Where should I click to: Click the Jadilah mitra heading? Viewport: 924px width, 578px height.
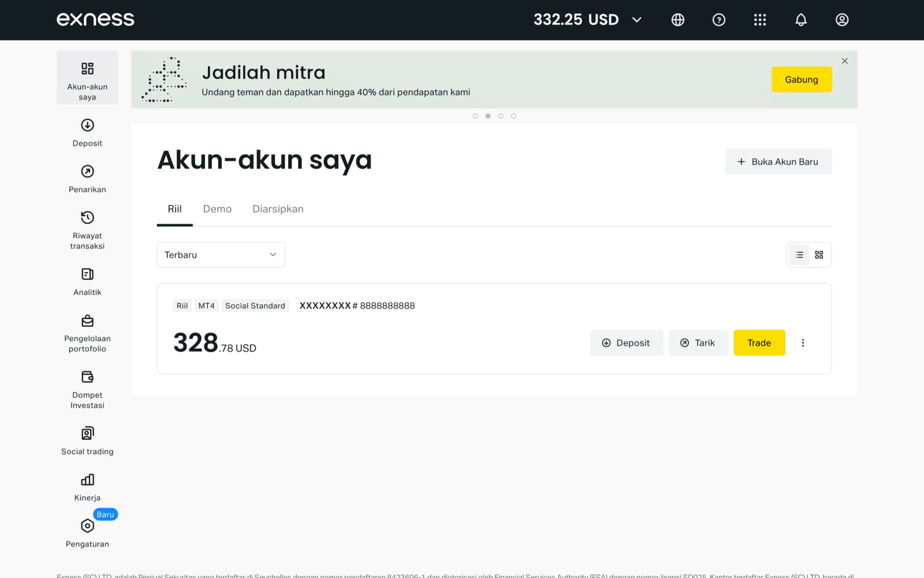[x=264, y=73]
